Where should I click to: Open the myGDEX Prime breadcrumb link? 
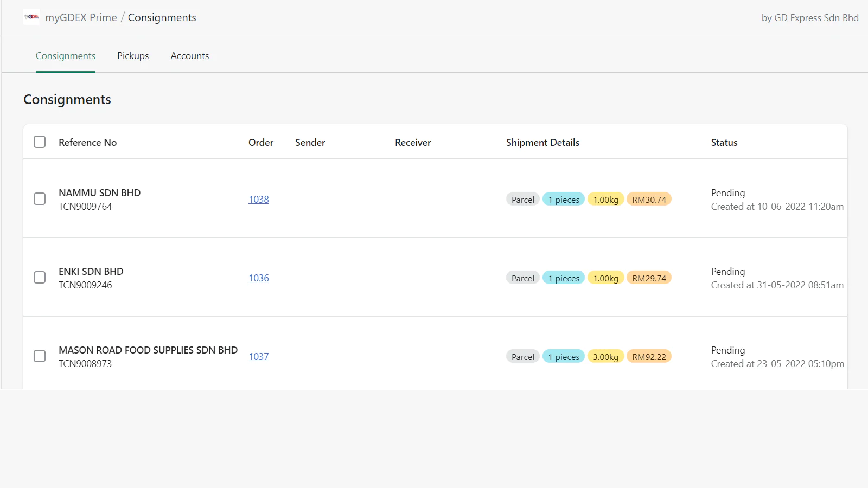pos(81,17)
